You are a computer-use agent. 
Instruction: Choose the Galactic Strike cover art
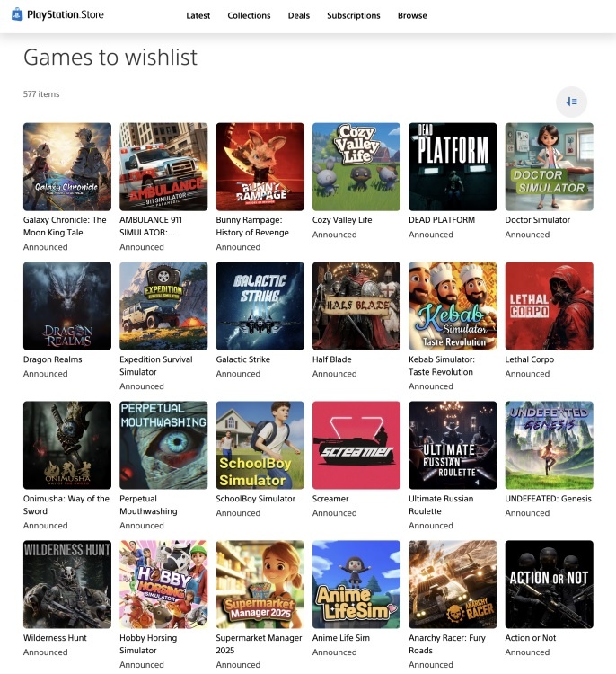point(260,306)
